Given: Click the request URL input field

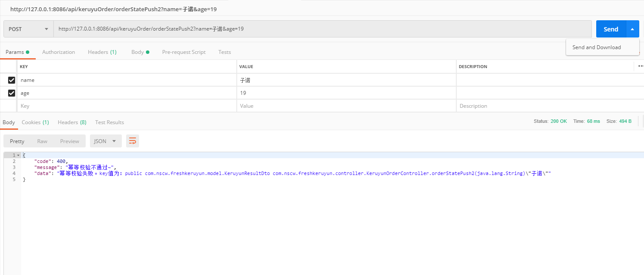Looking at the screenshot, I should pos(322,29).
